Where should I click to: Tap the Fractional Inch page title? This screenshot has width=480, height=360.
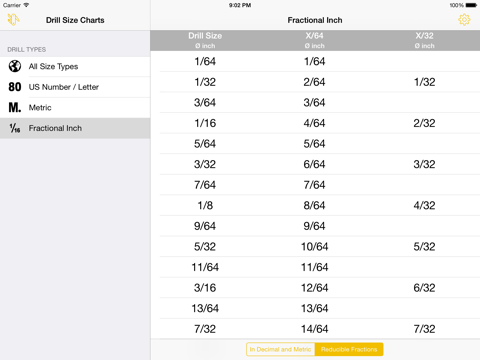coord(315,20)
